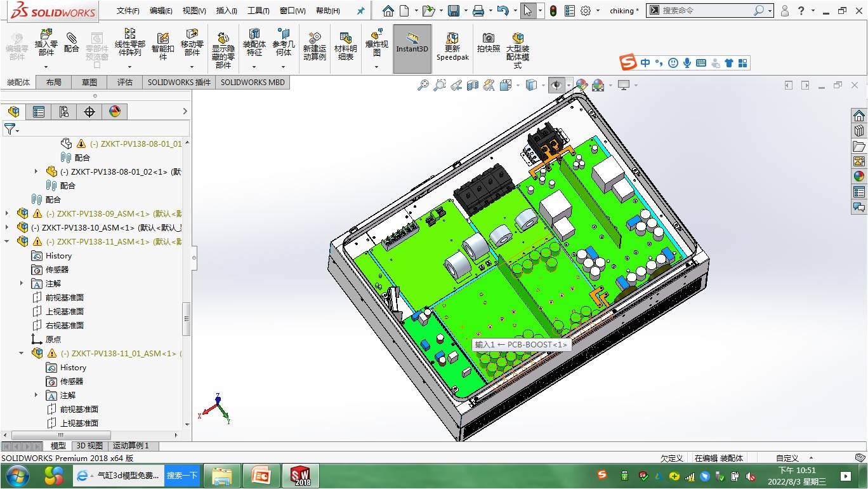Click Reference Geometry (参考几何体) tool
868x489 pixels.
(x=284, y=43)
